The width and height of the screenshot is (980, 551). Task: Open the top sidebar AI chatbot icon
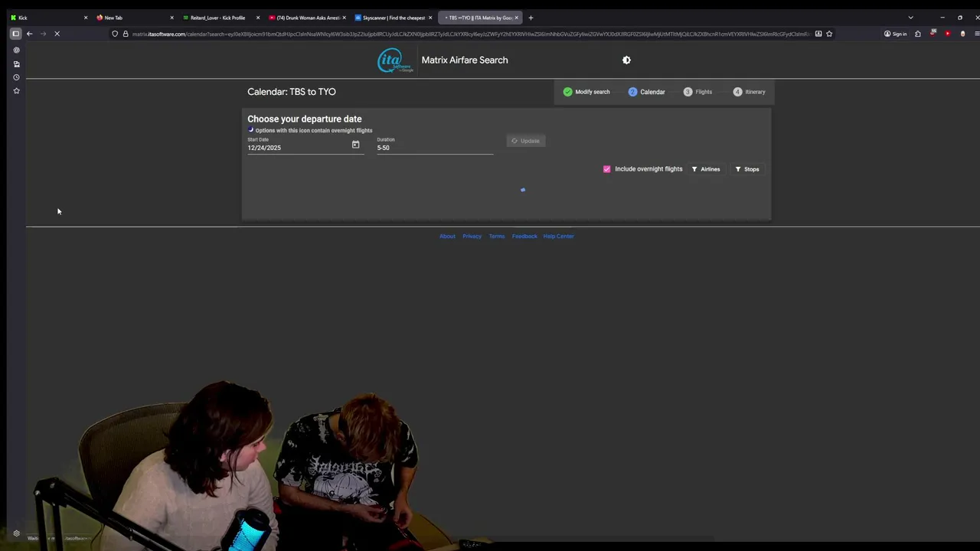tap(16, 51)
